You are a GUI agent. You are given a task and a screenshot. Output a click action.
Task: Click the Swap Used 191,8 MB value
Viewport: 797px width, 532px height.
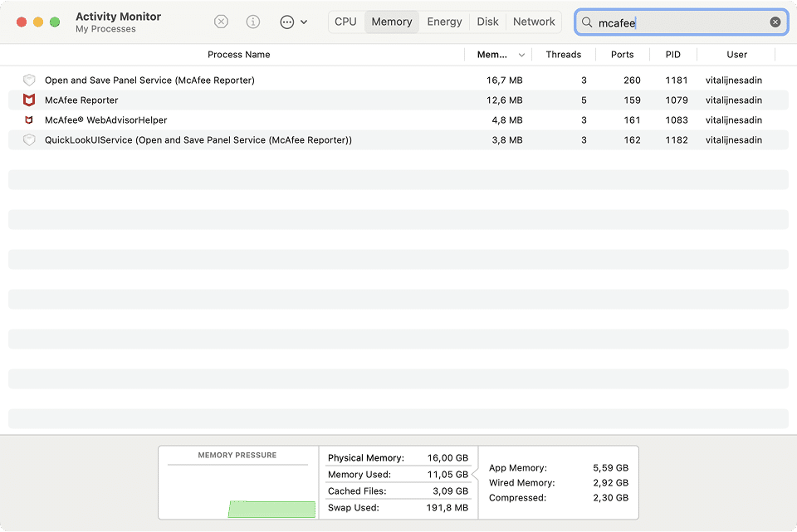pos(447,507)
